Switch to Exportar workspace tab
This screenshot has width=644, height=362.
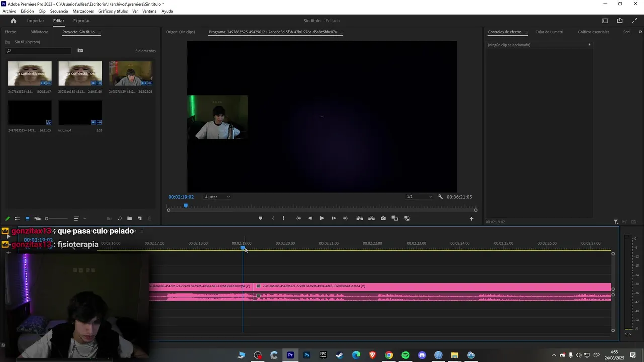click(81, 21)
